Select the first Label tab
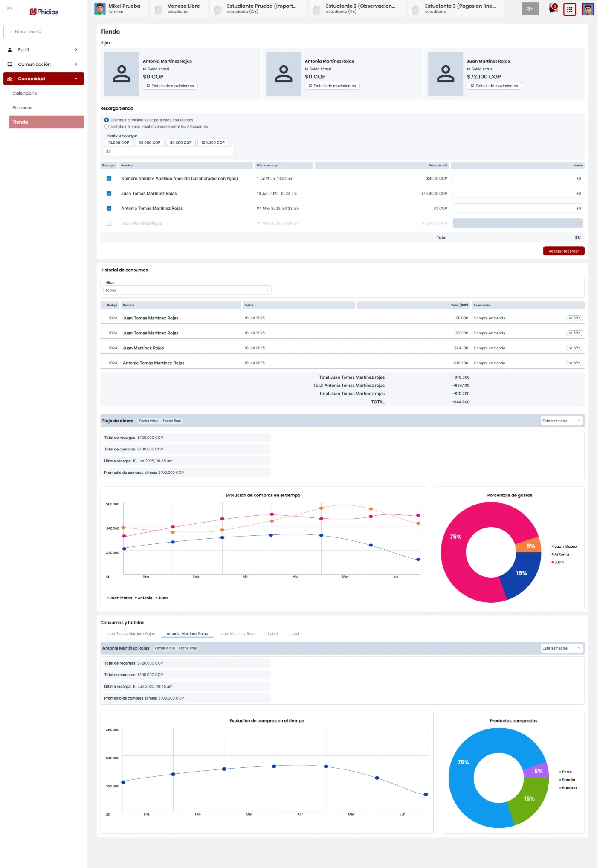Image resolution: width=597 pixels, height=868 pixels. pyautogui.click(x=273, y=634)
